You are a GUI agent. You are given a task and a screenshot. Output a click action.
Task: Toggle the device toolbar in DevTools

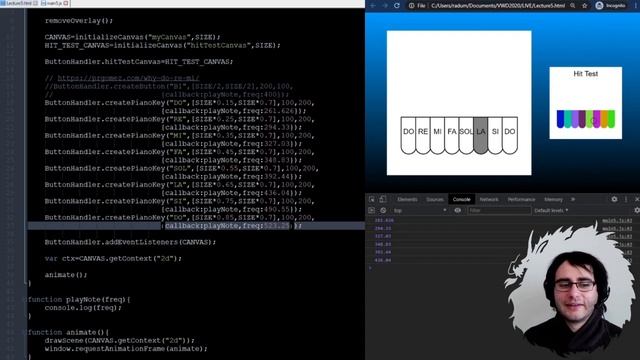pos(383,199)
